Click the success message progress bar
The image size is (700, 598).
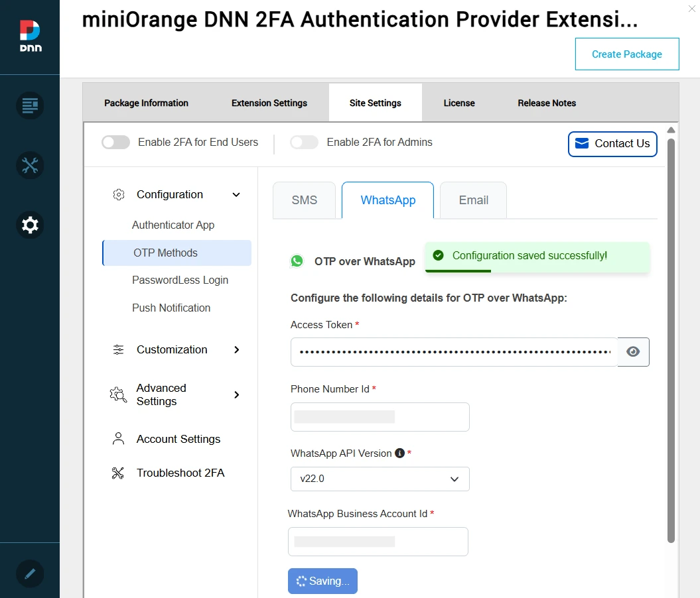pyautogui.click(x=458, y=270)
